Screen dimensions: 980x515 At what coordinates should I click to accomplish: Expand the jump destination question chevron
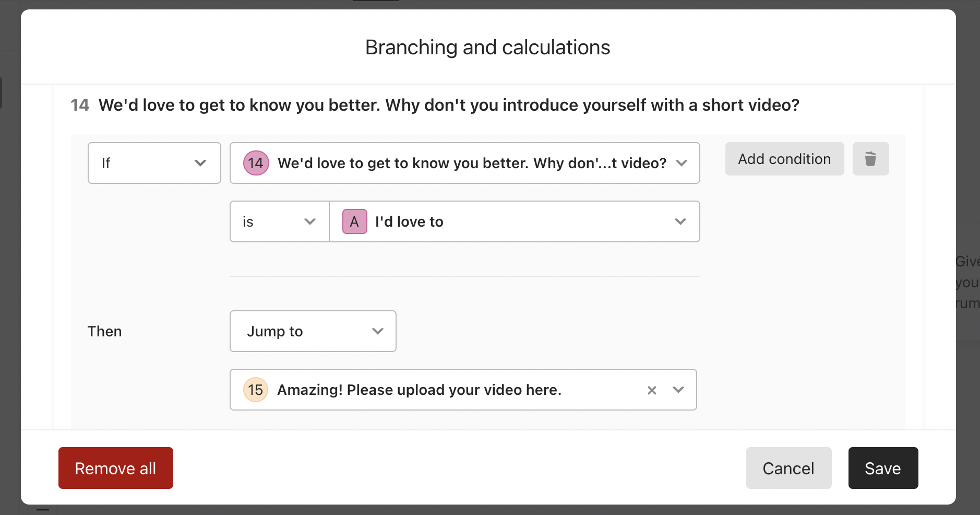pyautogui.click(x=678, y=390)
